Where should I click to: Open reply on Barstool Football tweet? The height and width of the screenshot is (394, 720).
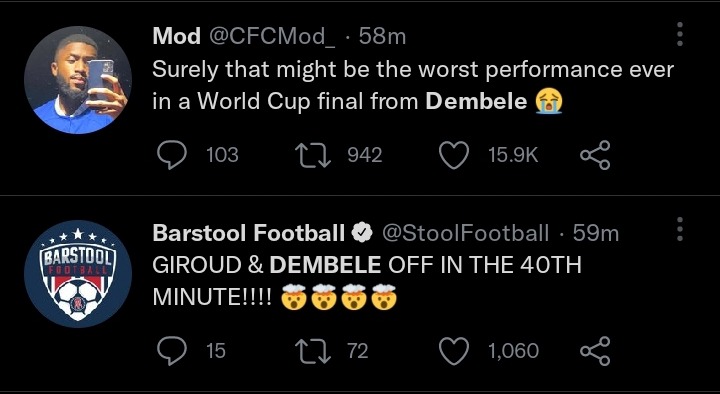(x=172, y=351)
